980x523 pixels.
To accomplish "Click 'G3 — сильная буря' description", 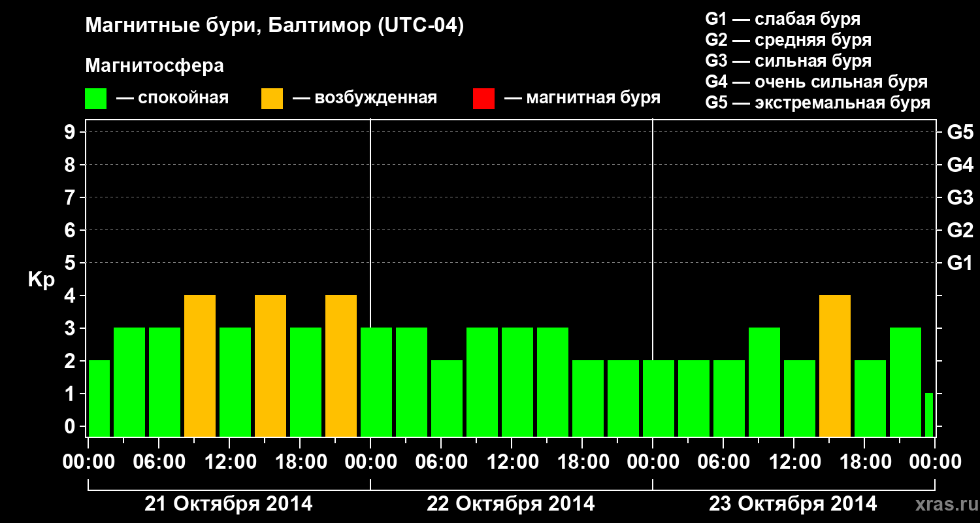I will [788, 61].
